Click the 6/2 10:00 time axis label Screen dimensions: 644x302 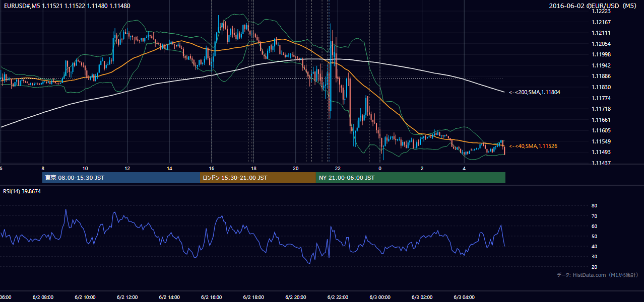[85, 297]
